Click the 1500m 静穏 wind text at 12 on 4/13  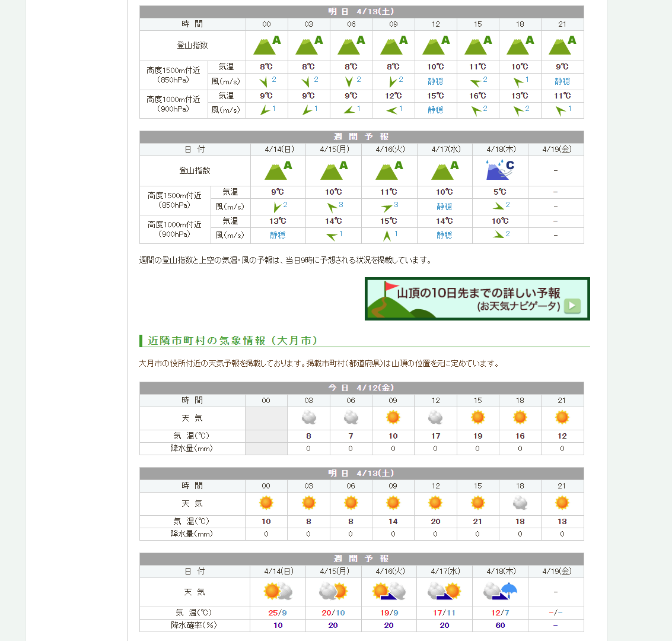point(435,81)
